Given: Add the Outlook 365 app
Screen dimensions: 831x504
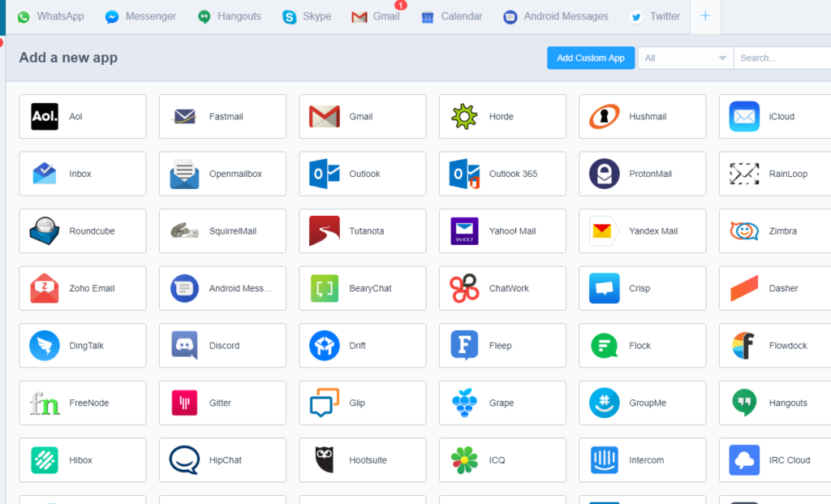Looking at the screenshot, I should point(502,174).
